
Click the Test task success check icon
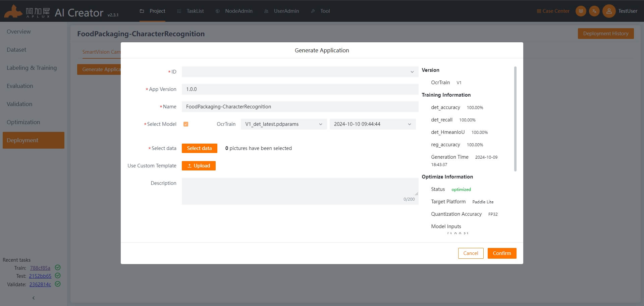click(x=58, y=275)
